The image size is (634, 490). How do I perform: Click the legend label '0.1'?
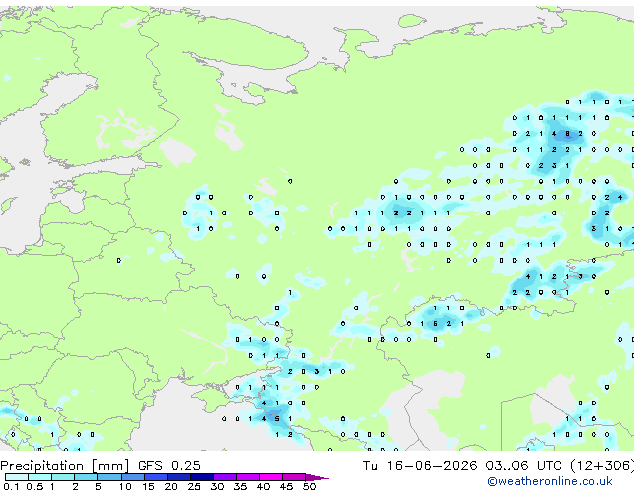tap(11, 486)
